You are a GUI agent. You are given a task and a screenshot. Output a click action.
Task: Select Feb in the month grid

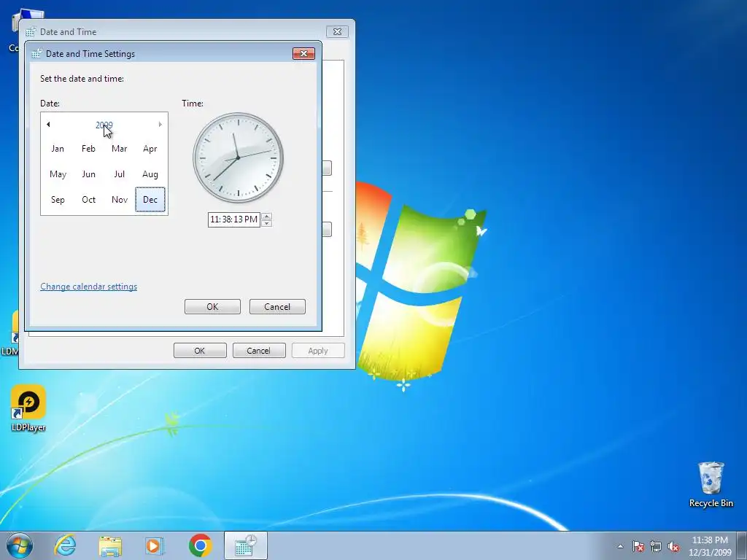click(88, 149)
